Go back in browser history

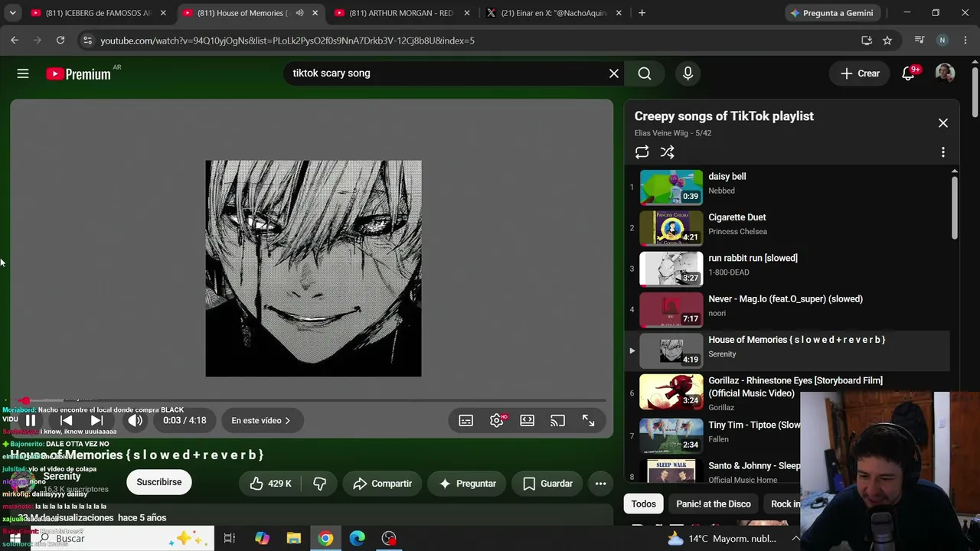15,41
